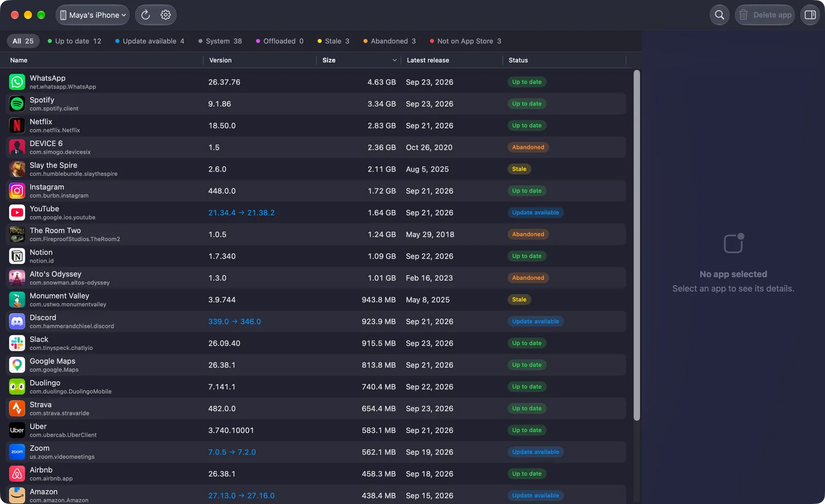Click the Uber version 3.740.10001
This screenshot has width=825, height=504.
click(231, 430)
